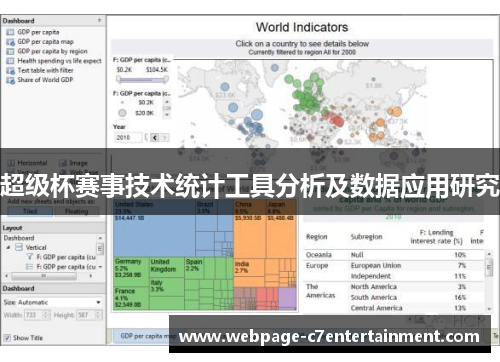This screenshot has width=500, height=362.
Task: Click the $20.0K size legend circle
Action: coord(122,113)
